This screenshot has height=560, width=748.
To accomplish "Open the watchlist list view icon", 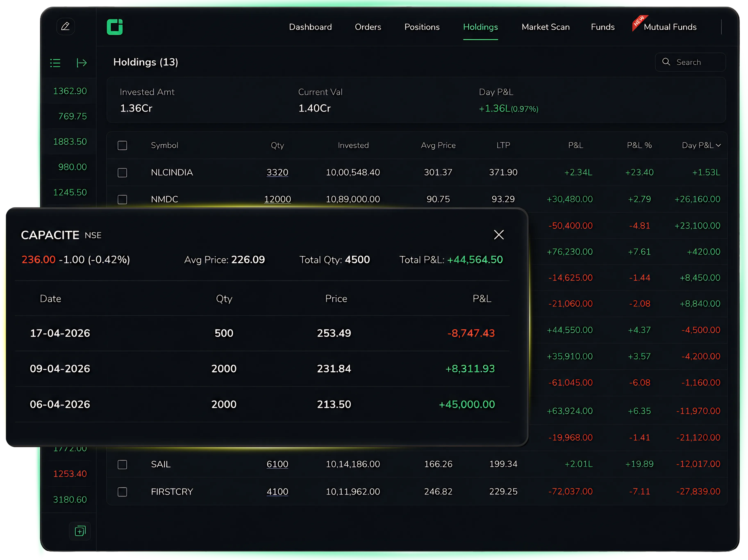I will [x=56, y=63].
